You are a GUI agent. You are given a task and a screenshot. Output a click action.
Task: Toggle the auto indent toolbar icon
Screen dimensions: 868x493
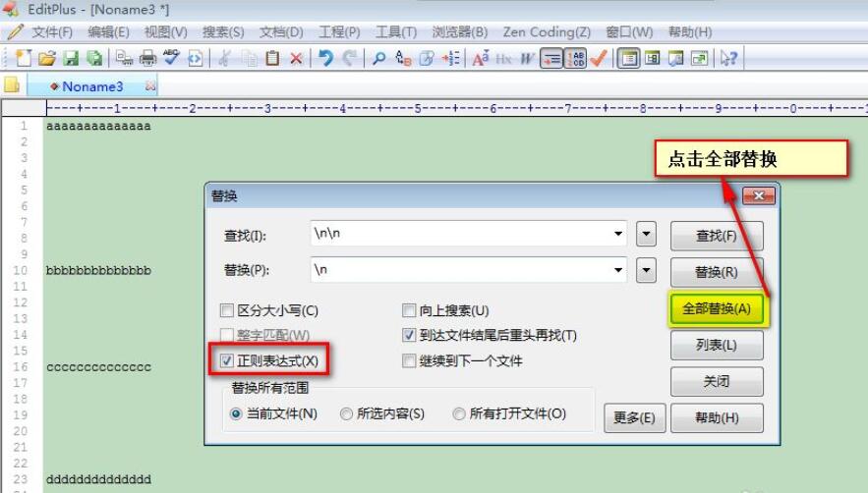point(551,58)
